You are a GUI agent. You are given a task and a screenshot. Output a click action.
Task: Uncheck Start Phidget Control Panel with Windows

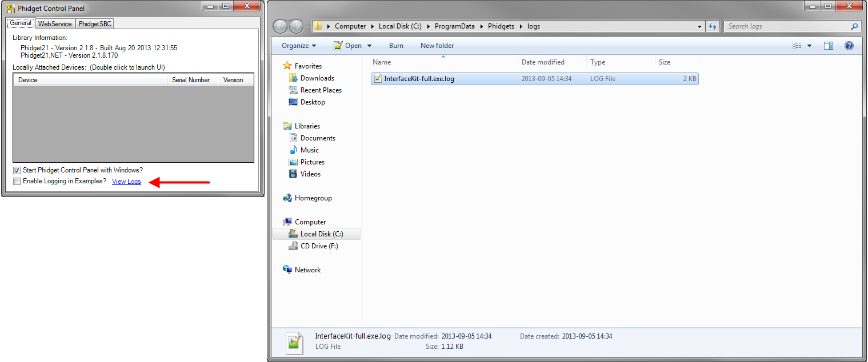[17, 170]
